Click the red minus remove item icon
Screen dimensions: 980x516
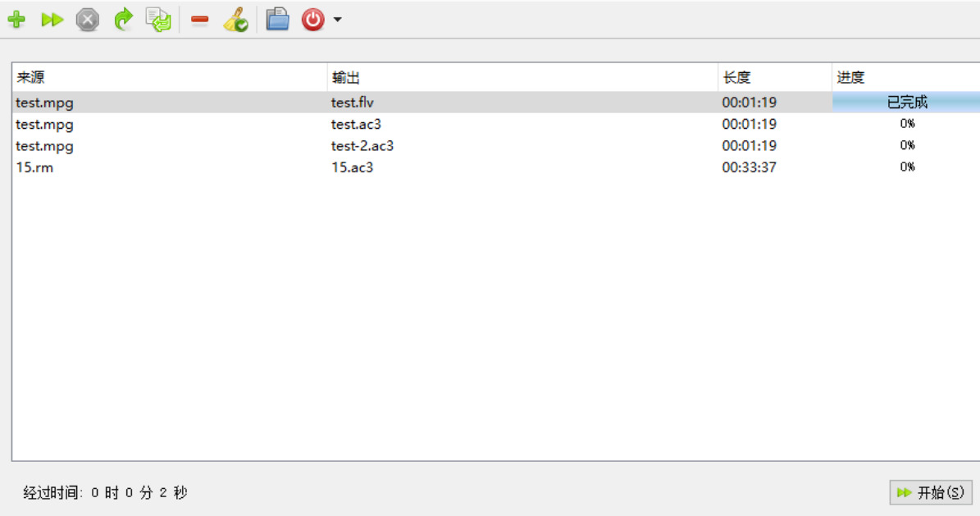pyautogui.click(x=200, y=20)
